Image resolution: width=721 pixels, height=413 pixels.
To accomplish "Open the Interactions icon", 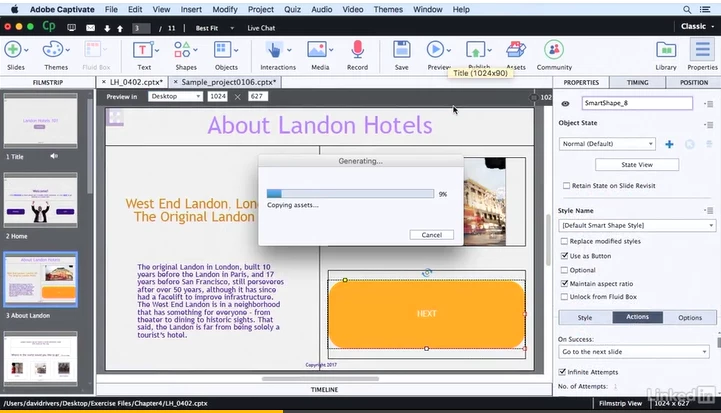I will click(x=274, y=49).
